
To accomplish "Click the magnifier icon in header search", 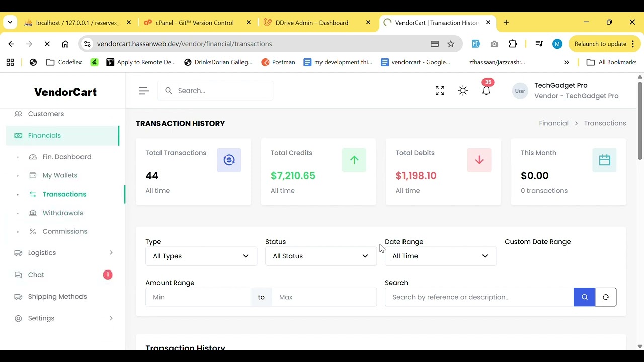I will click(x=169, y=90).
